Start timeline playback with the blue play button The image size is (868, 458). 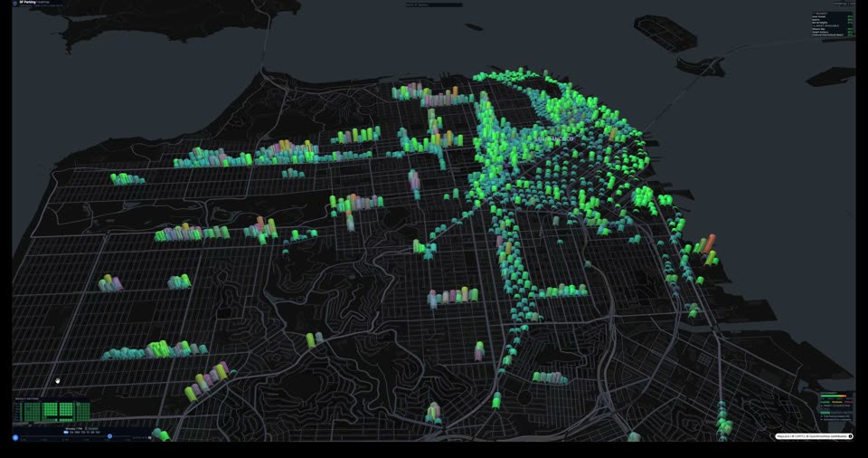(15, 437)
